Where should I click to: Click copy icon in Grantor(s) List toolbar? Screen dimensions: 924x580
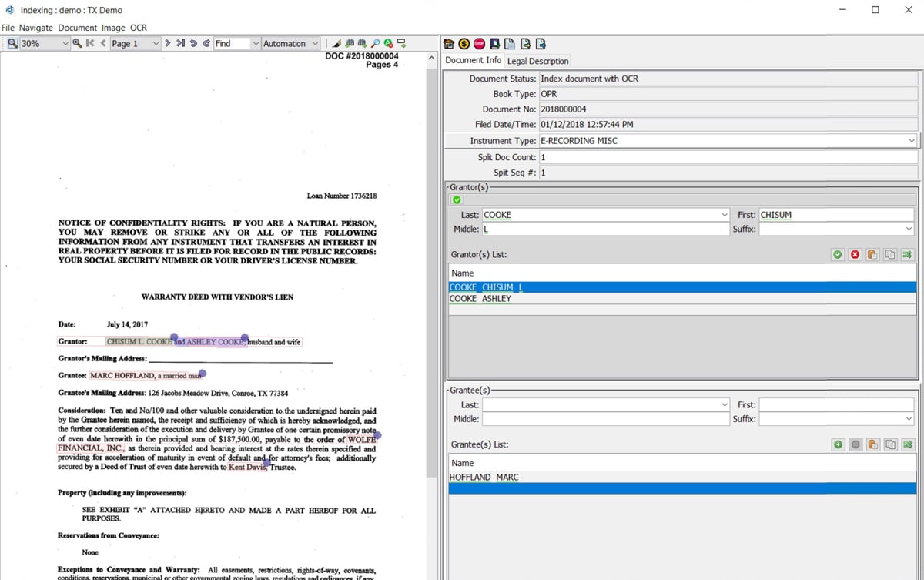pos(890,254)
